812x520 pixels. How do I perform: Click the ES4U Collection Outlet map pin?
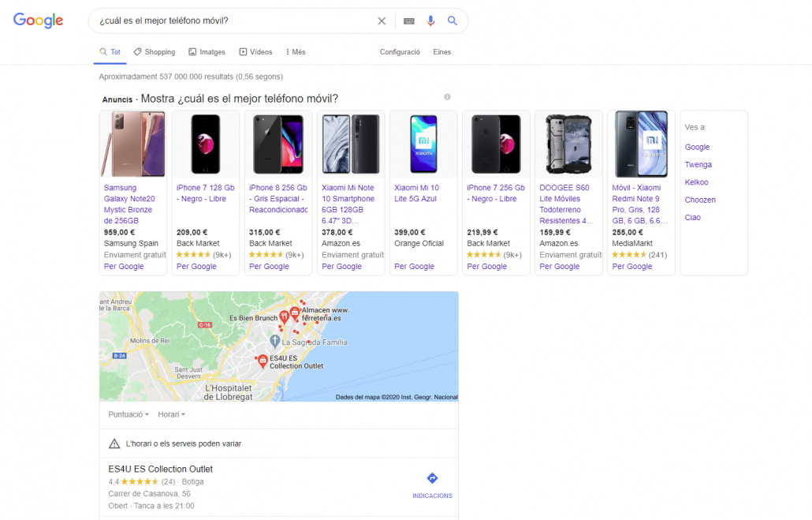pos(263,361)
